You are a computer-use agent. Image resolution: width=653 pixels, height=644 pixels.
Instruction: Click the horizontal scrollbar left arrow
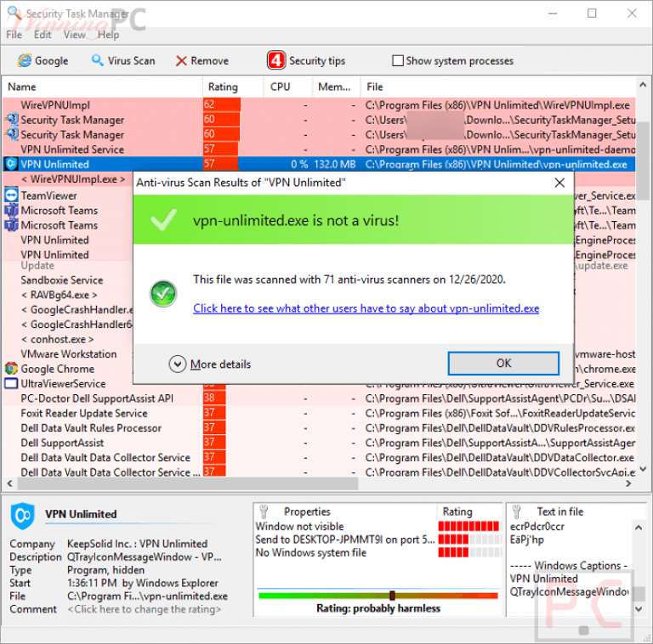click(x=9, y=483)
